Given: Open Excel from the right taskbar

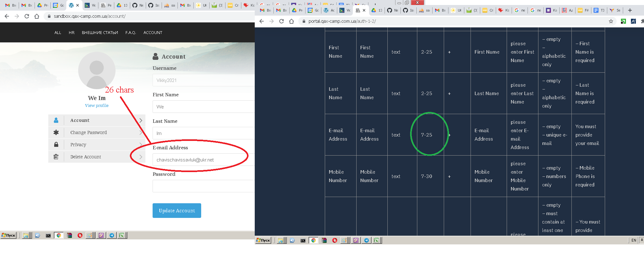Looking at the screenshot, I should click(376, 240).
